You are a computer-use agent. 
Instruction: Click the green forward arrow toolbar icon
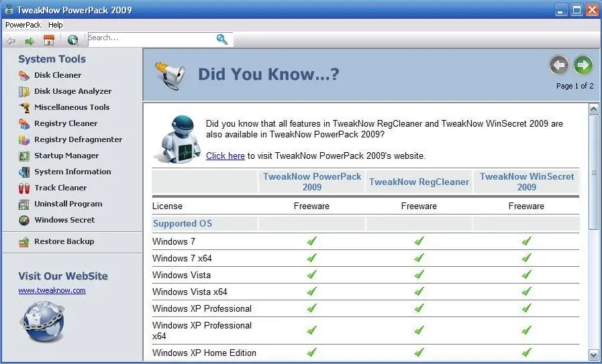coord(30,41)
